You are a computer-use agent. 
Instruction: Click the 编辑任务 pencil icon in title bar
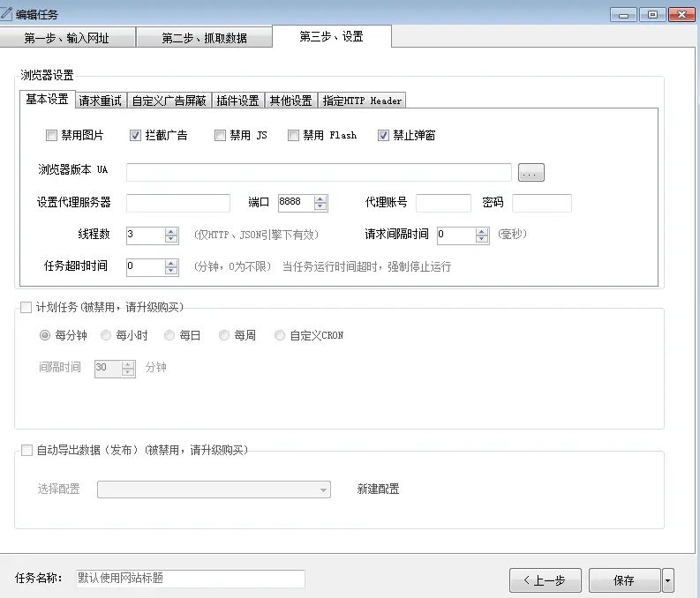6,14
